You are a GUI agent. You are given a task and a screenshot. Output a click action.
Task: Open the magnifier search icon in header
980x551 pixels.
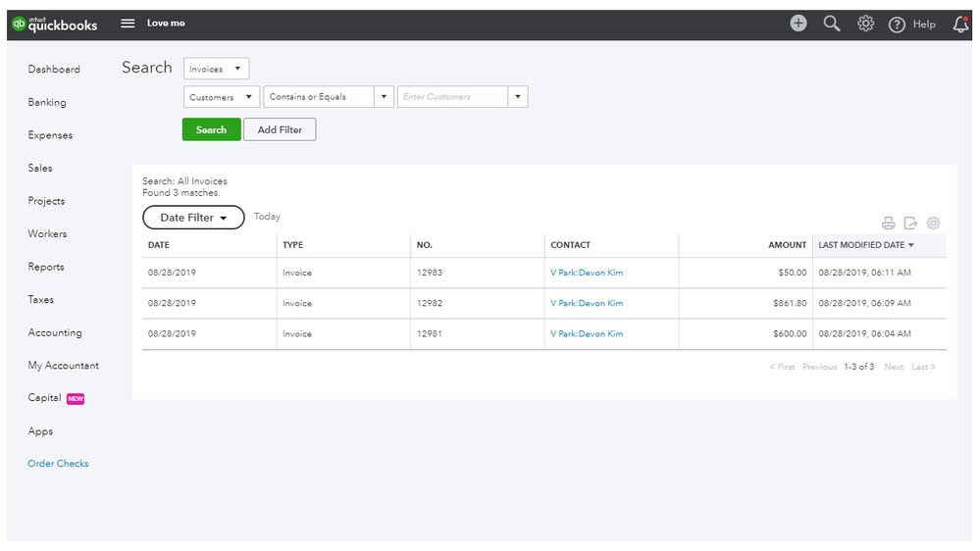click(x=831, y=24)
